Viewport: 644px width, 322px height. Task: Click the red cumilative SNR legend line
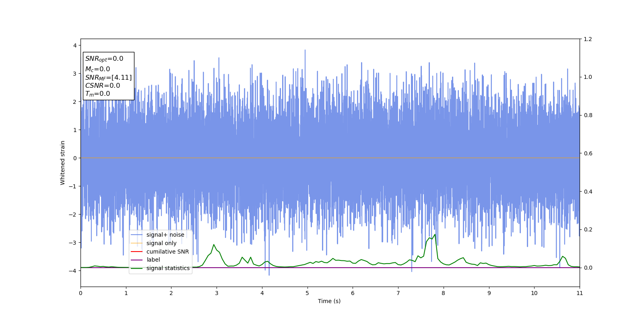(x=137, y=252)
